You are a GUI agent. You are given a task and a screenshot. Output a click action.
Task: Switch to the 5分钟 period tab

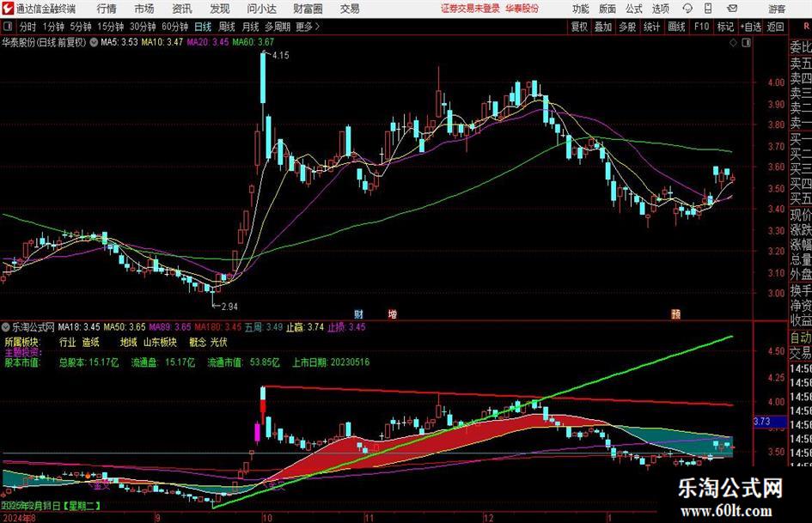pyautogui.click(x=81, y=27)
